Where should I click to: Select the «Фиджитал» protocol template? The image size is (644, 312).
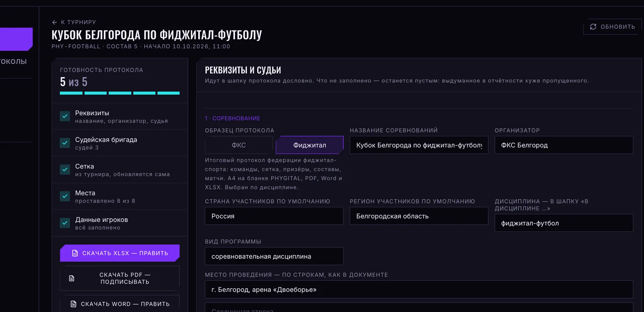tap(310, 145)
